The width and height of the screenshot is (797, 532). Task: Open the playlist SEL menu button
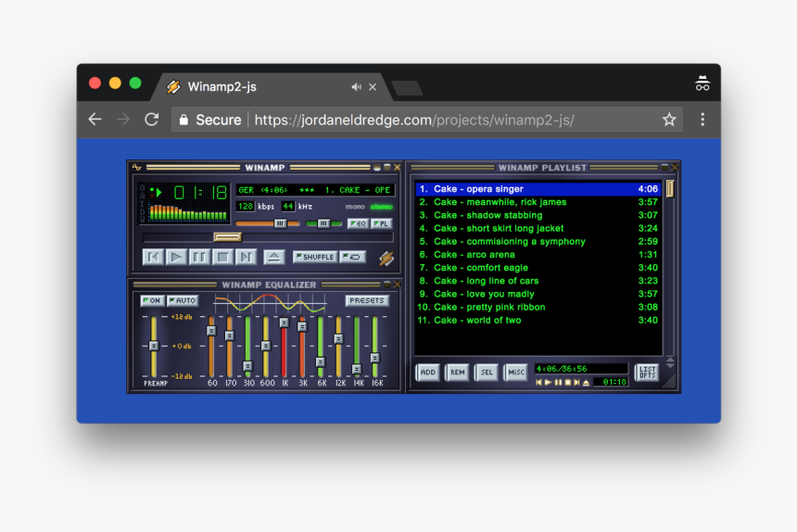pyautogui.click(x=487, y=373)
